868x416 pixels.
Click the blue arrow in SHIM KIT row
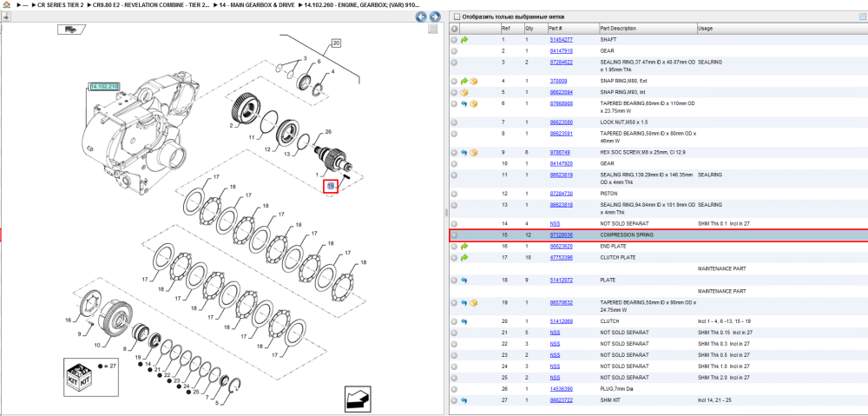(464, 400)
